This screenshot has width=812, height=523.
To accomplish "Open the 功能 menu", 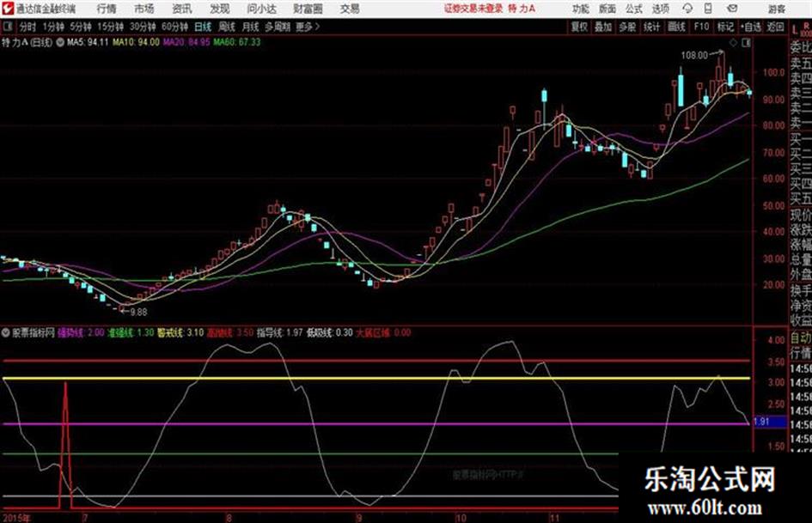I will 581,9.
